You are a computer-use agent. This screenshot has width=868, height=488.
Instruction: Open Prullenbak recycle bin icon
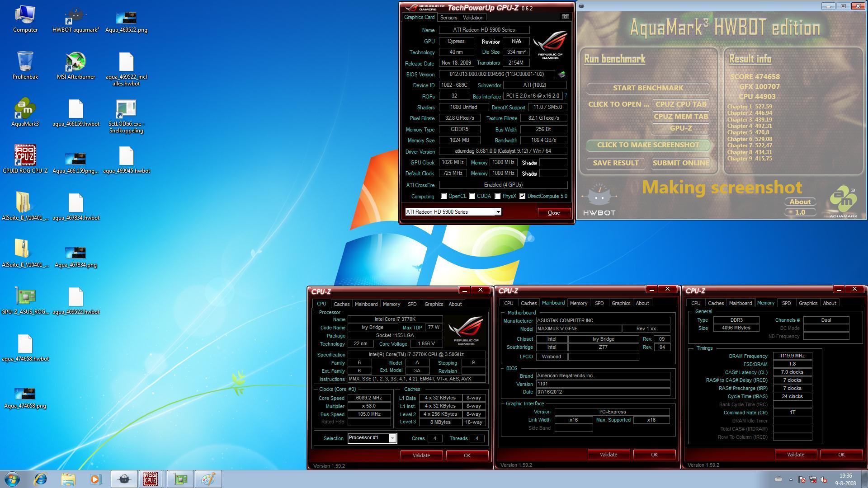(25, 65)
